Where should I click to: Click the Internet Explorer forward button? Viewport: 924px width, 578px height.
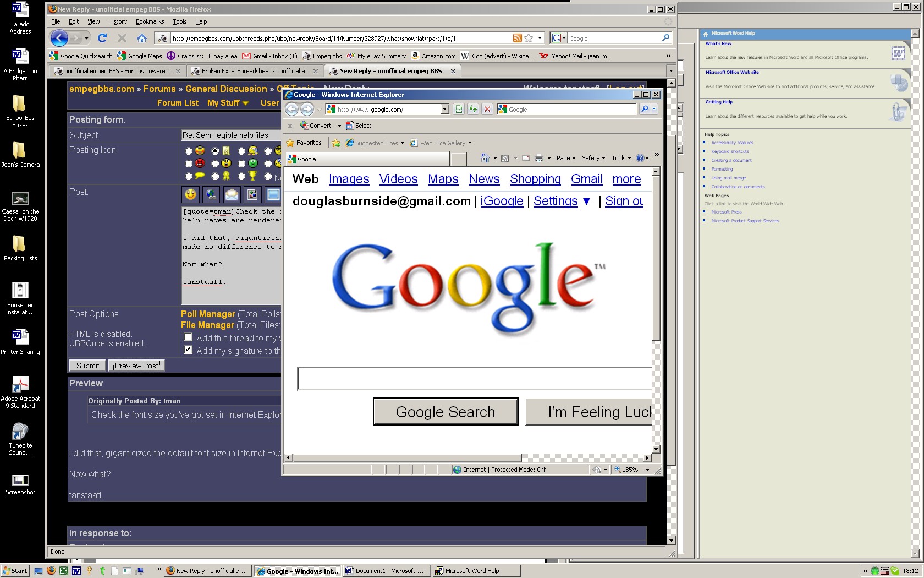pyautogui.click(x=307, y=109)
